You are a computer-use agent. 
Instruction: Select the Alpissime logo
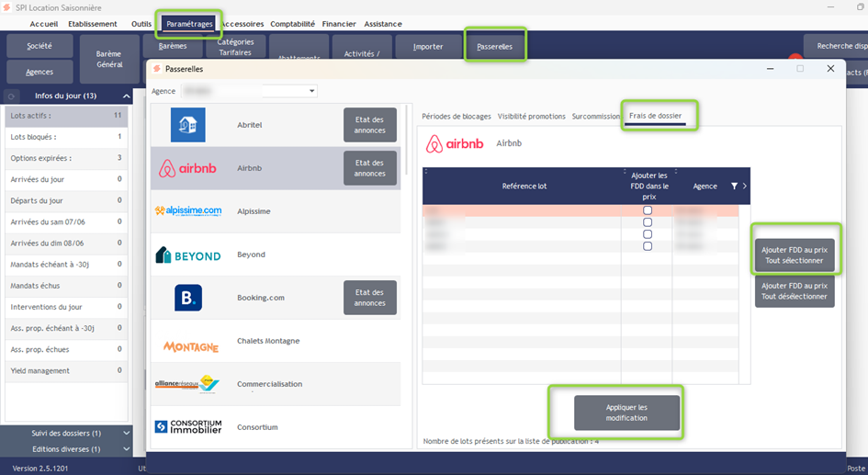tap(188, 211)
